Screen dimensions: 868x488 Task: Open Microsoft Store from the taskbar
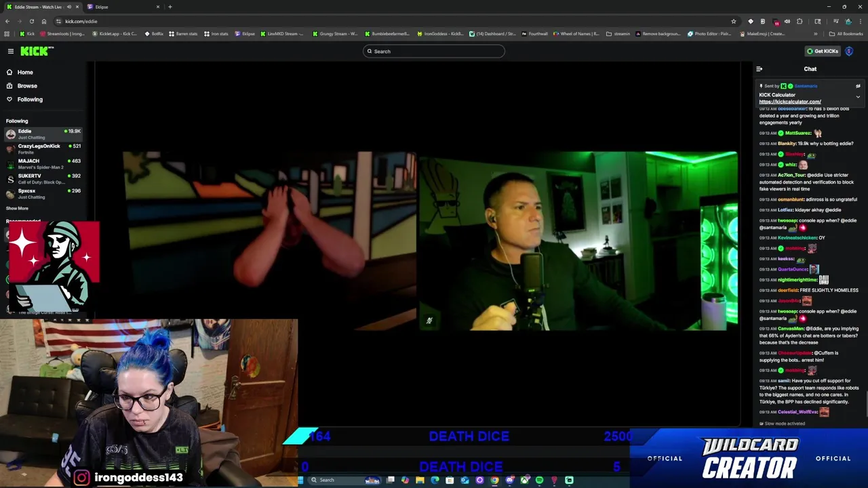tap(450, 480)
